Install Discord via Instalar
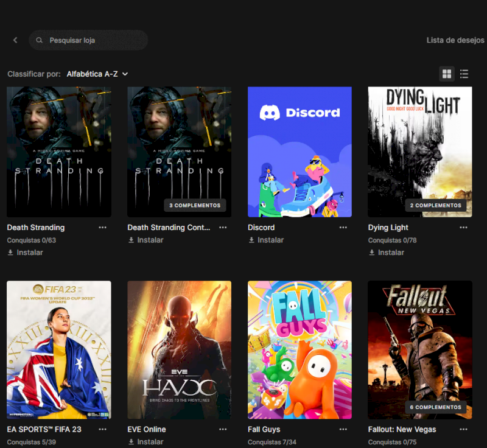The height and width of the screenshot is (448, 487). [266, 240]
